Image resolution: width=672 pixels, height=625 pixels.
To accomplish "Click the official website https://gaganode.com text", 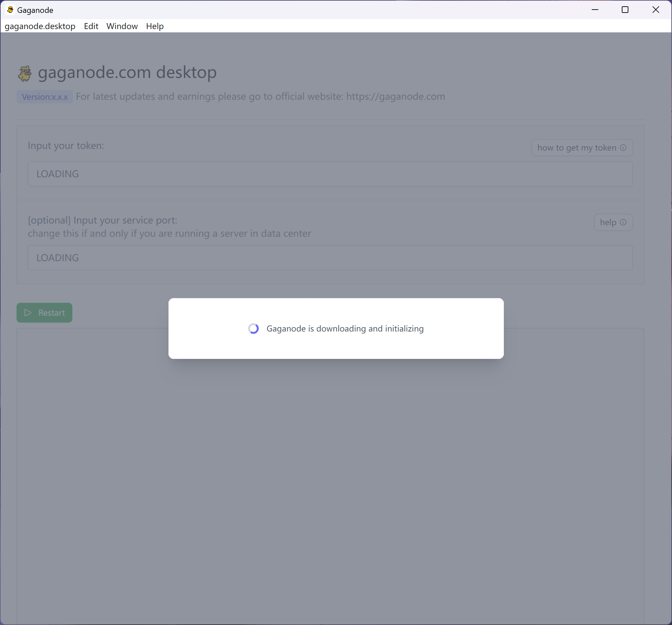I will pos(395,97).
